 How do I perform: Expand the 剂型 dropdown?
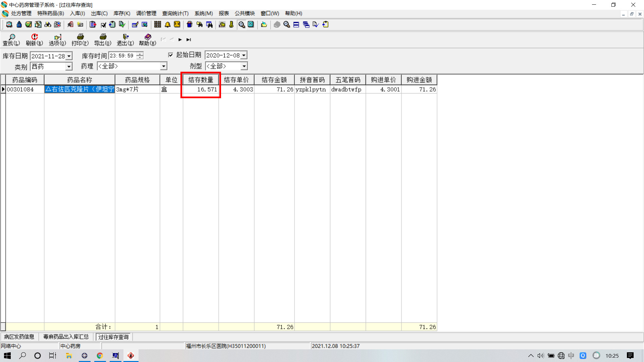pos(244,66)
